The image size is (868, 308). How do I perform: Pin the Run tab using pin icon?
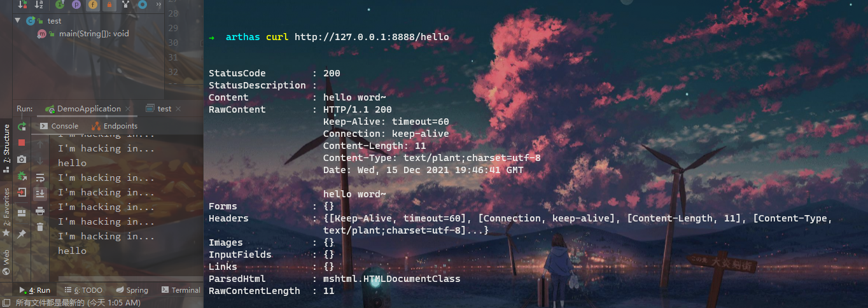pyautogui.click(x=22, y=234)
